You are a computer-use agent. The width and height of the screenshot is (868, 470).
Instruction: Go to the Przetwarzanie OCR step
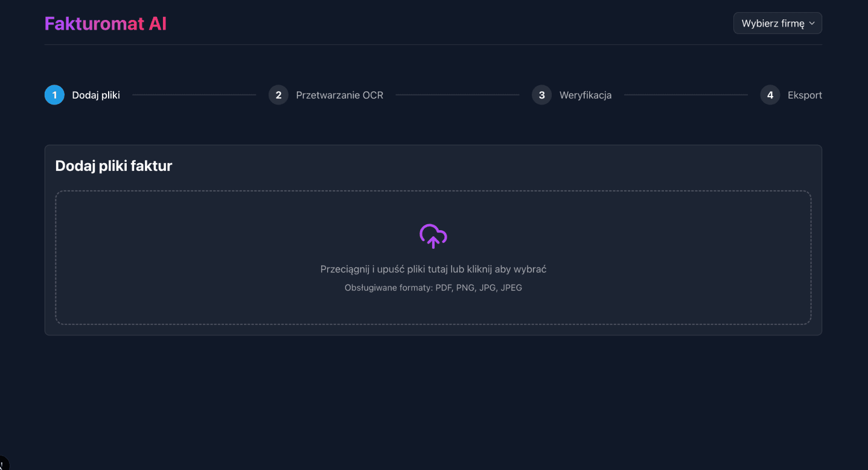[339, 95]
